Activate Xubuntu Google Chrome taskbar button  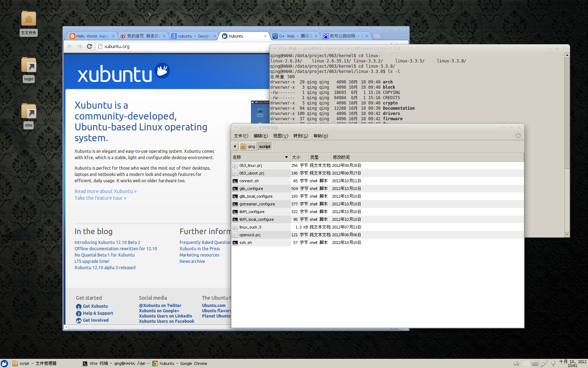pyautogui.click(x=185, y=363)
